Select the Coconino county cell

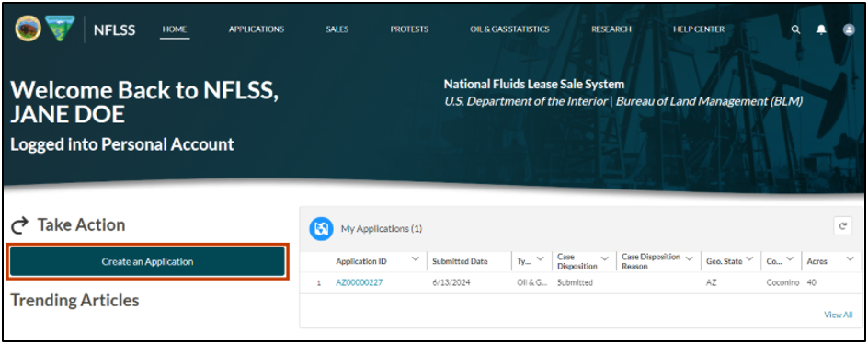point(782,282)
